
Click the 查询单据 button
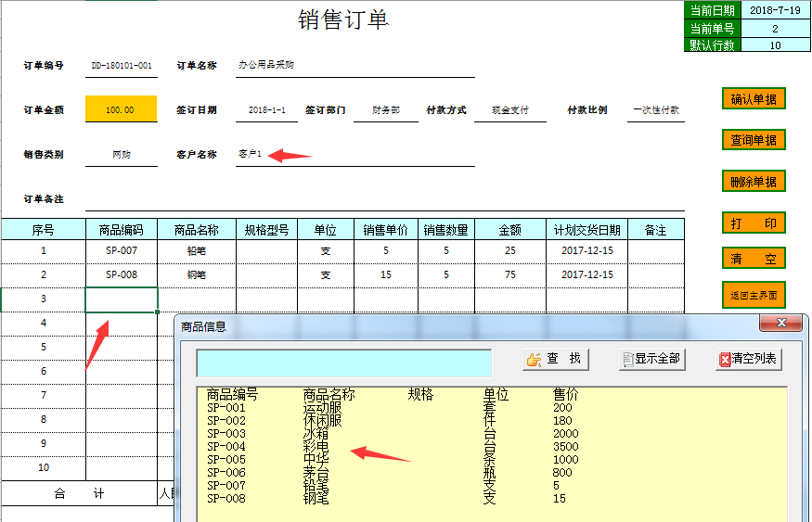[x=754, y=140]
